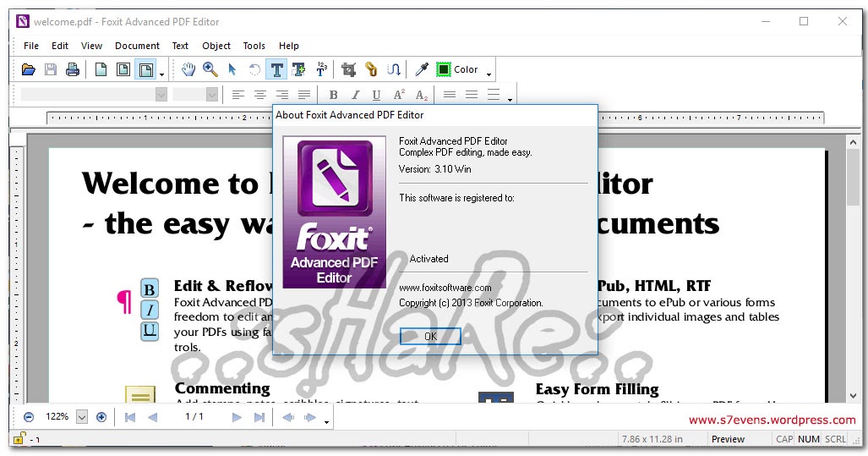Image resolution: width=868 pixels, height=456 pixels.
Task: Click the Rotate tool icon
Action: 254,70
